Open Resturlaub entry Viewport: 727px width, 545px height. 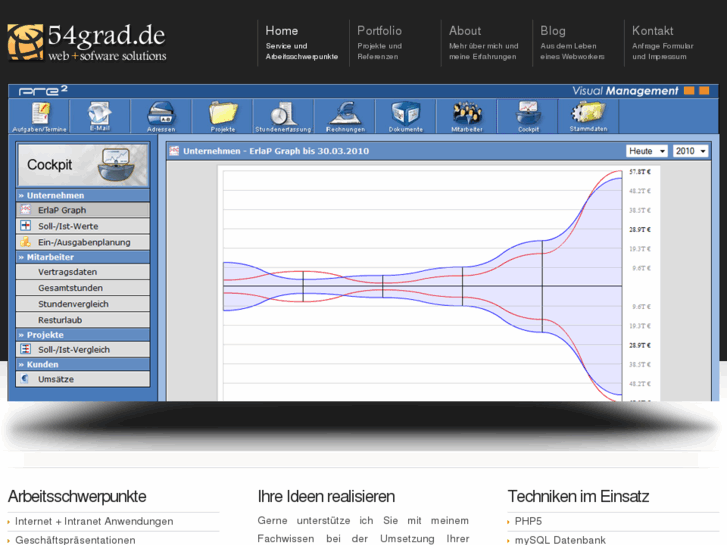[x=83, y=320]
